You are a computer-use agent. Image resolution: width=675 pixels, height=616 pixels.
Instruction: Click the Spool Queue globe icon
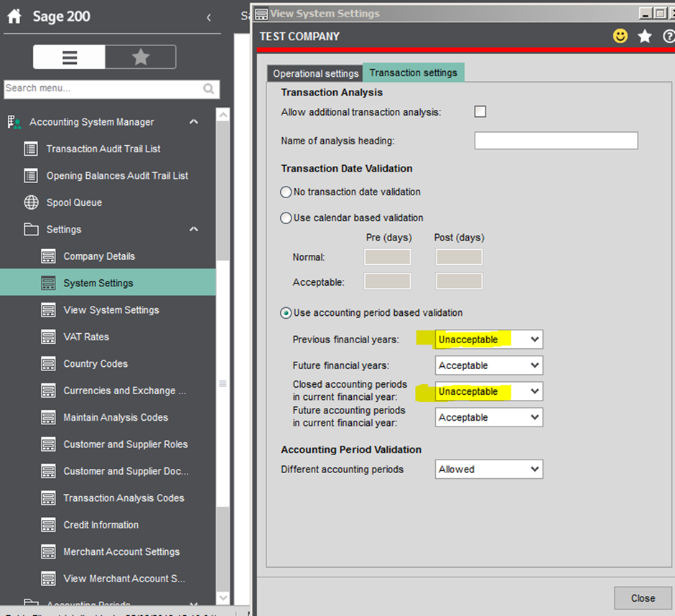click(31, 202)
